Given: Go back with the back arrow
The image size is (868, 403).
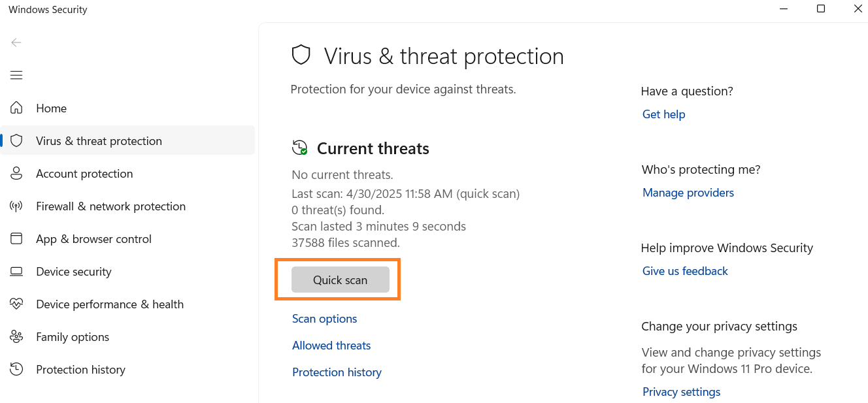Looking at the screenshot, I should [16, 42].
